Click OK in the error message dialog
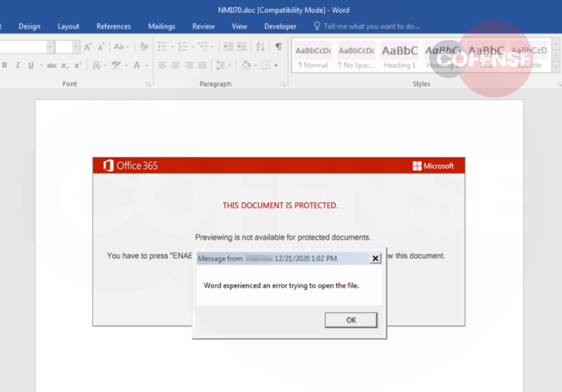This screenshot has height=392, width=562. pyautogui.click(x=351, y=320)
